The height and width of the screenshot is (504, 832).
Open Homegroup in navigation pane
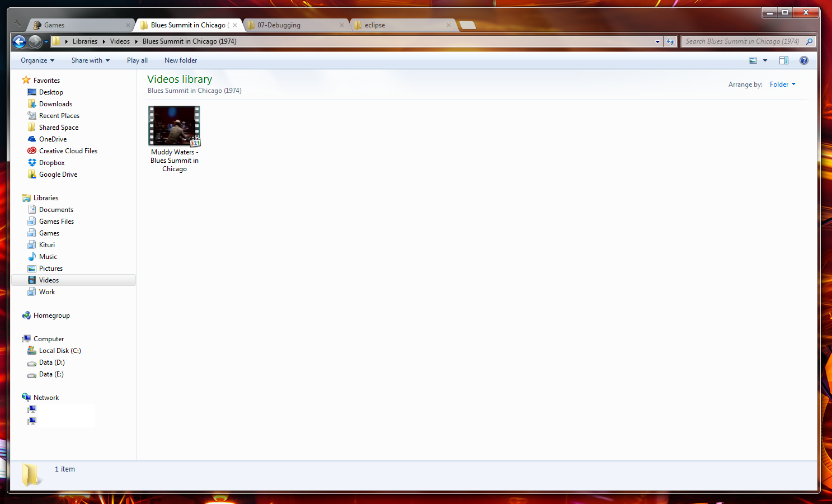51,315
